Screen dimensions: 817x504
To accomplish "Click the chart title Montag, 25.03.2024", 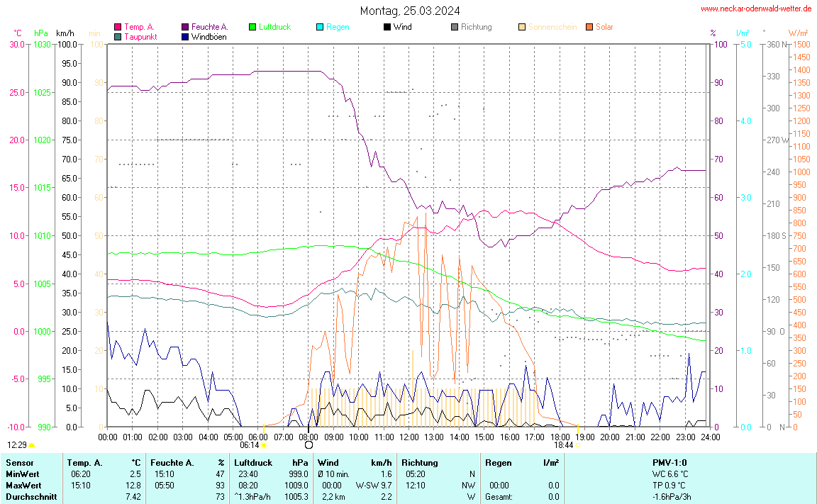I will 409,11.
